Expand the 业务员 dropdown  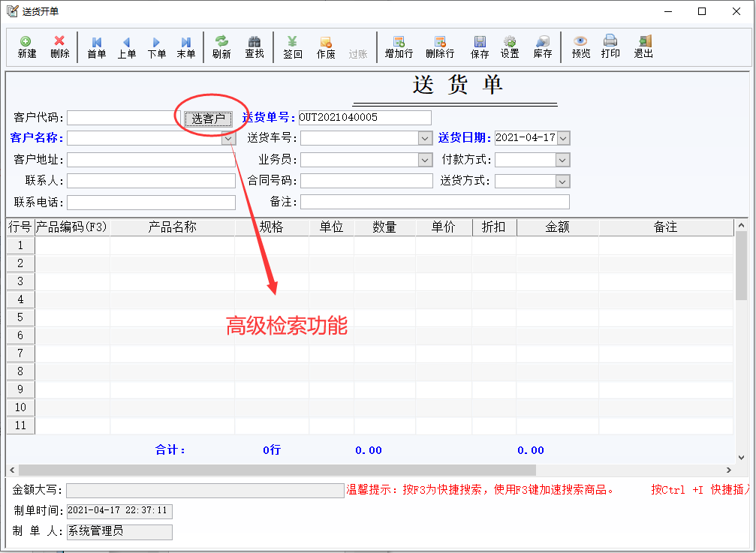tap(425, 160)
